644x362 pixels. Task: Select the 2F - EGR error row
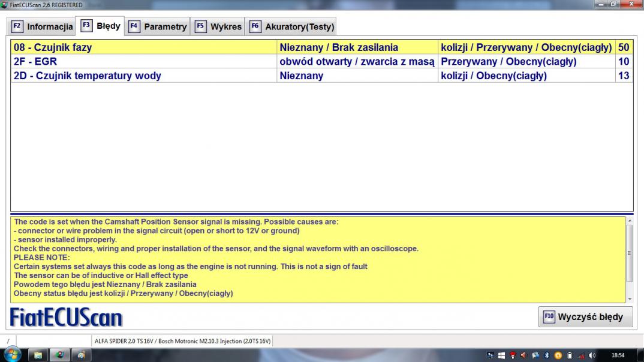pyautogui.click(x=321, y=62)
